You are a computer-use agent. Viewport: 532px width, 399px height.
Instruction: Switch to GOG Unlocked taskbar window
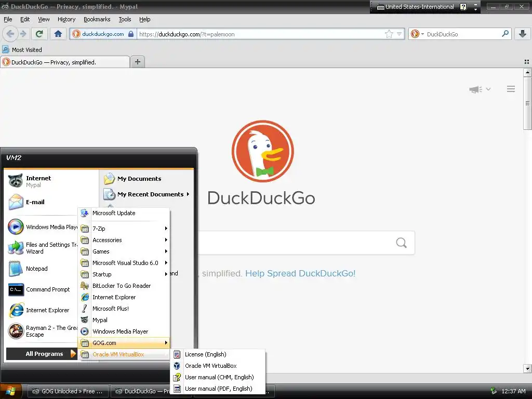click(68, 391)
